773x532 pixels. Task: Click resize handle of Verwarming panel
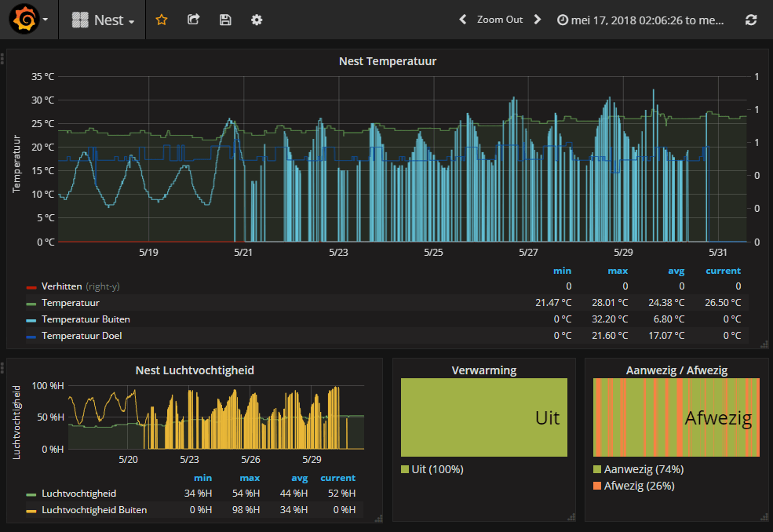click(x=571, y=518)
